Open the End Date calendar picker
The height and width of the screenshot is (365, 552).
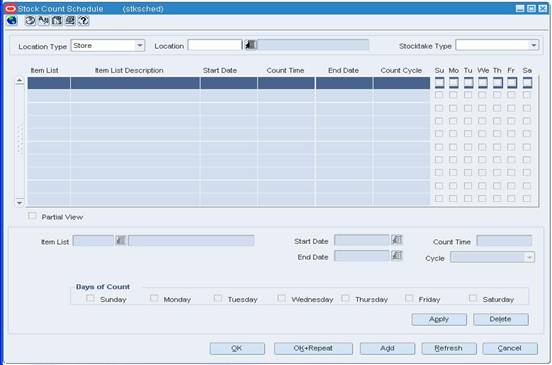pos(397,256)
